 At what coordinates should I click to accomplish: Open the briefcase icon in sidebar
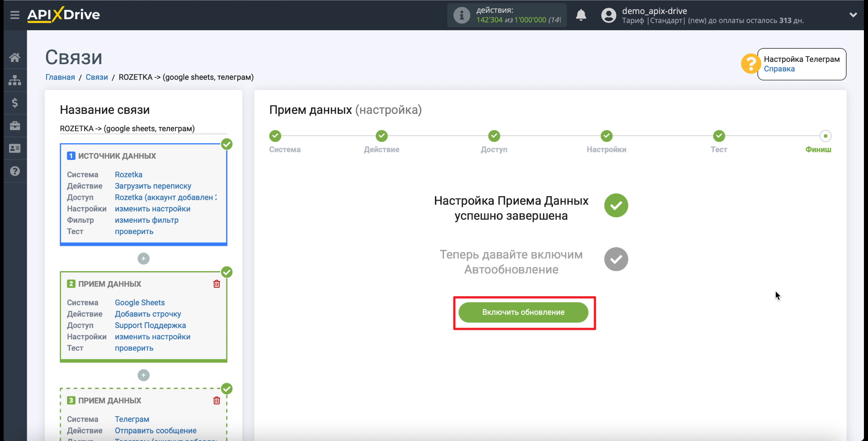[x=15, y=126]
